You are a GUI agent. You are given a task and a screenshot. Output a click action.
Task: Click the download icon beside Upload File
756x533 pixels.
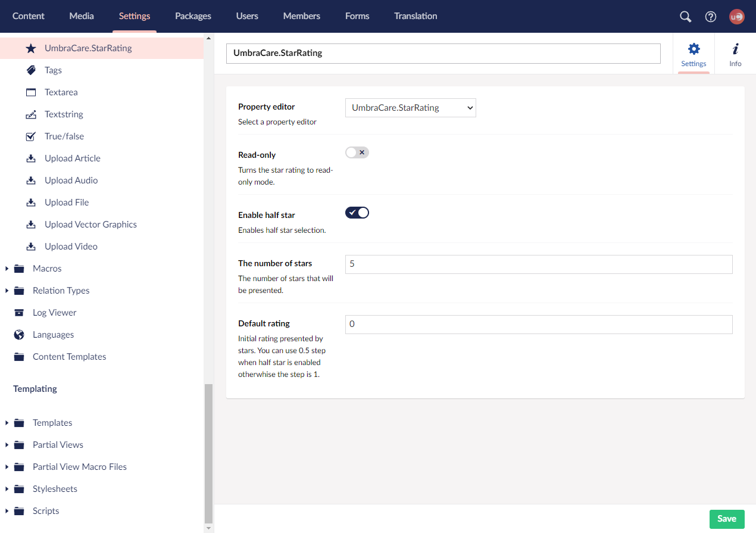pos(31,202)
